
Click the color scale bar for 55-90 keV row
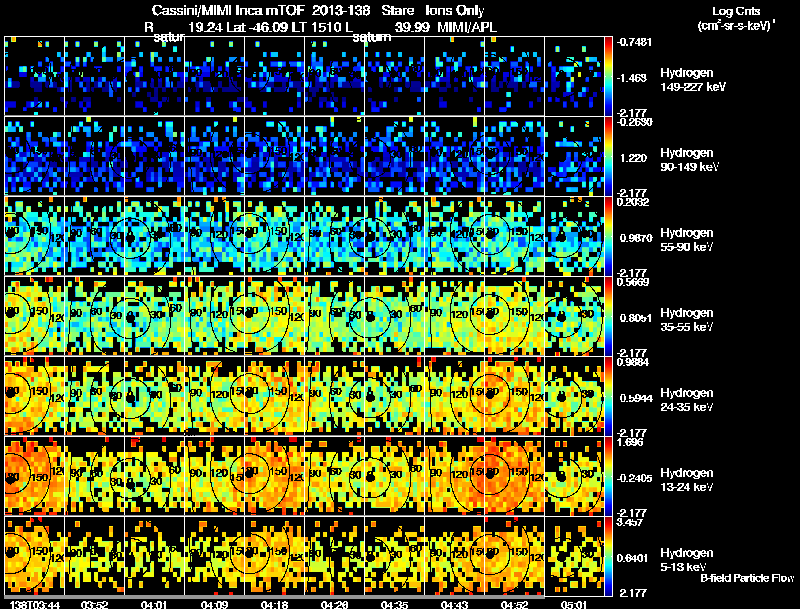tap(608, 236)
